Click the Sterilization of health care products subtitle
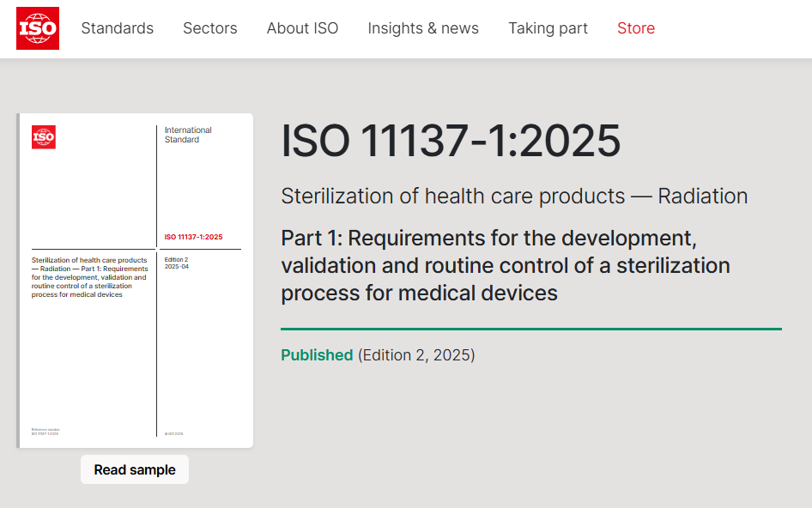Image resolution: width=812 pixels, height=508 pixels. (514, 197)
